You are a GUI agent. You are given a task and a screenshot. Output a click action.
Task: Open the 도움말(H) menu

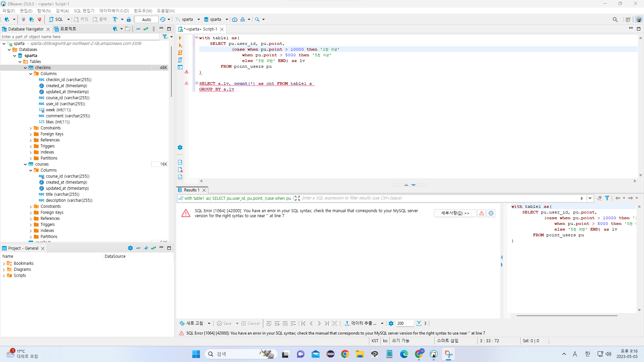(x=166, y=11)
